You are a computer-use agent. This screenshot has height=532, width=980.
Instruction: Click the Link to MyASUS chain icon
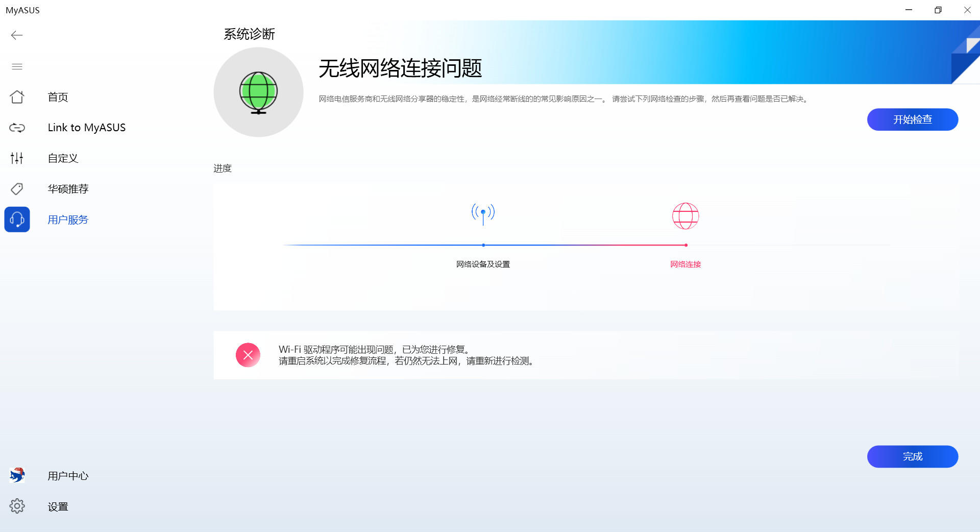click(17, 128)
